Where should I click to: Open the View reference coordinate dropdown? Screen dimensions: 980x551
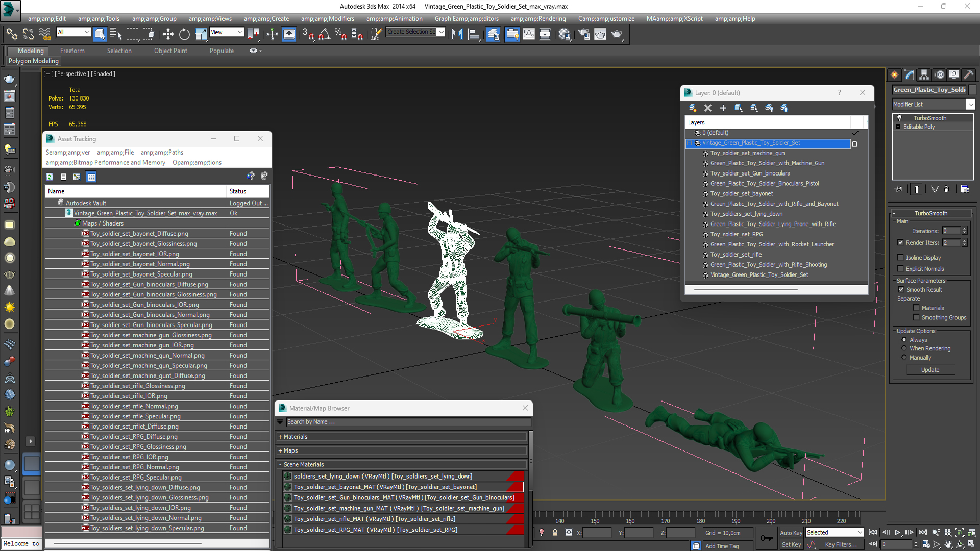(227, 32)
